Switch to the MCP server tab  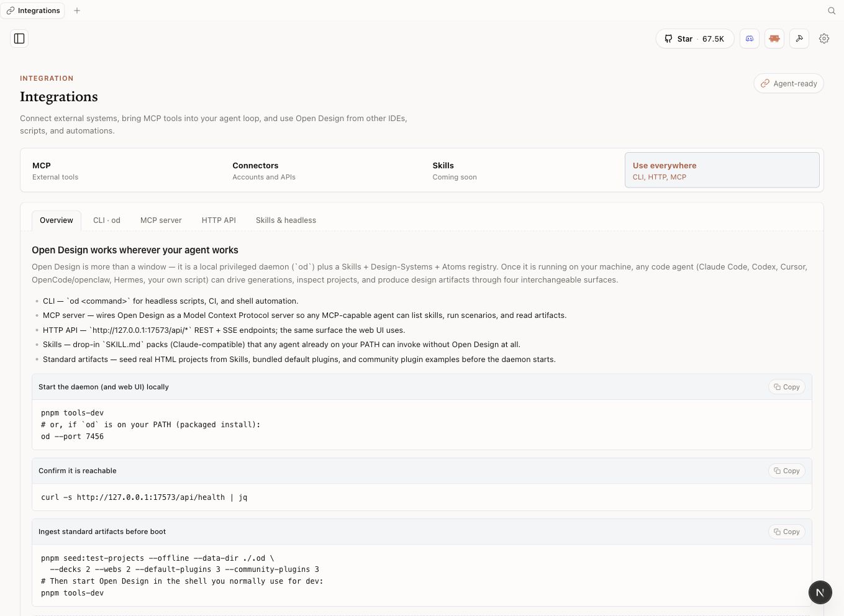[x=161, y=220]
